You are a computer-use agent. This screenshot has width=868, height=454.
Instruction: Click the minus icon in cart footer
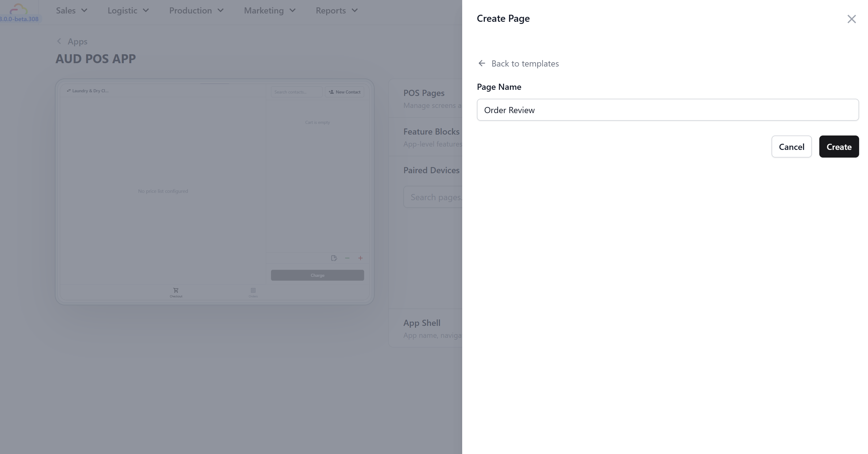point(347,258)
